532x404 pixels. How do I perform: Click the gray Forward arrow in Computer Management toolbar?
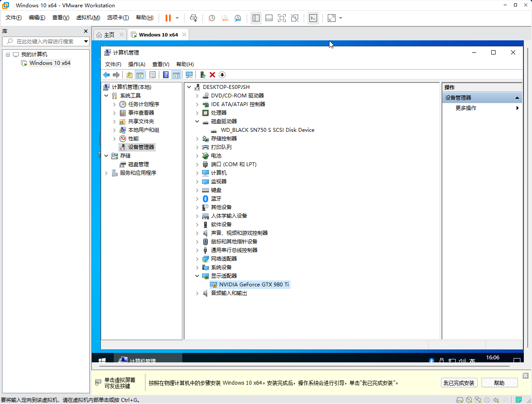point(116,75)
